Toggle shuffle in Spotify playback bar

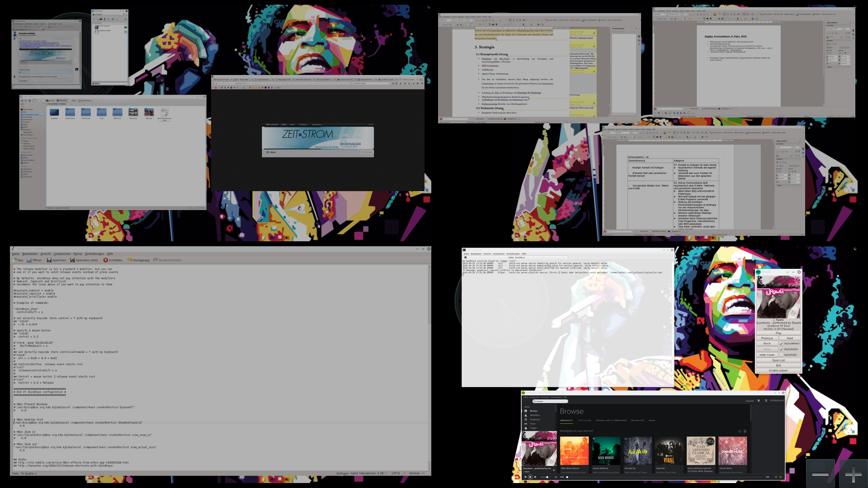776,477
